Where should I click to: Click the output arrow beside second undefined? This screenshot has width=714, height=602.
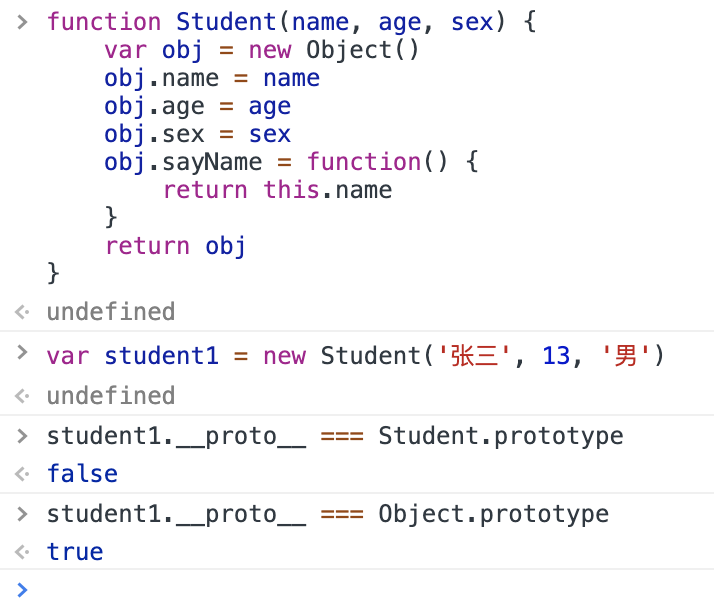point(22,396)
